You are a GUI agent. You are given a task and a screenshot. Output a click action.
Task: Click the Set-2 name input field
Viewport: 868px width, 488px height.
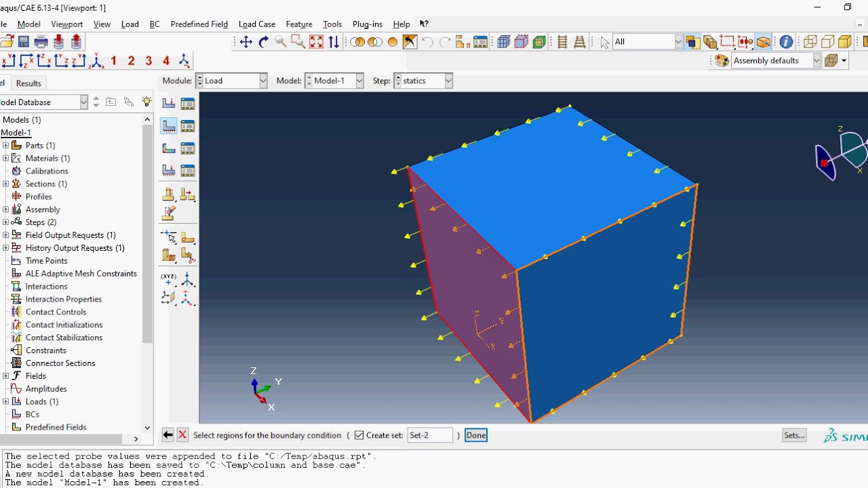pos(430,435)
